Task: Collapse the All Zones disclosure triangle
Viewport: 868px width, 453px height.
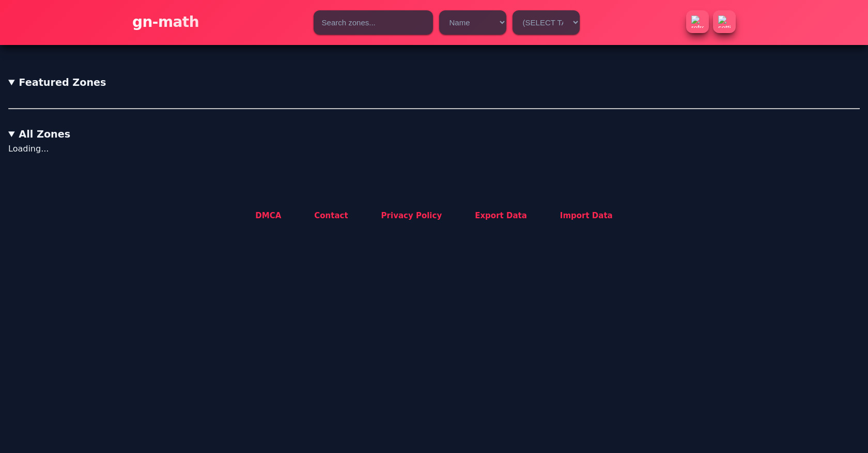Action: pos(11,134)
